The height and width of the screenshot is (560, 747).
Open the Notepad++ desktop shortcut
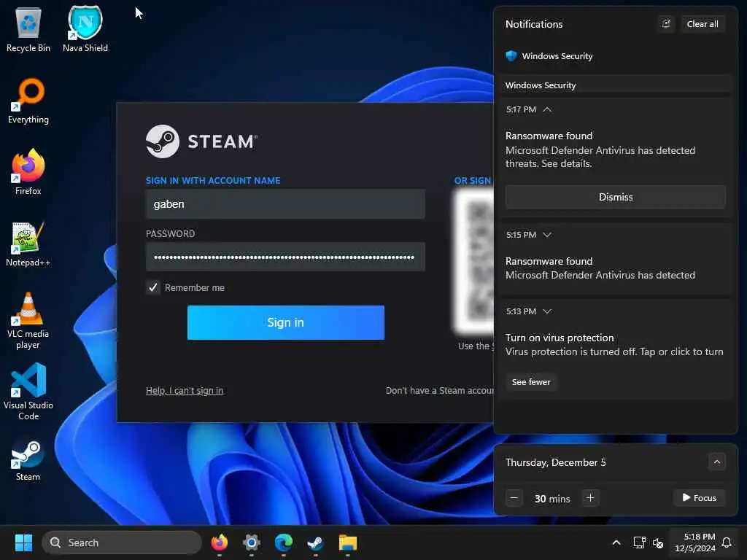click(28, 244)
